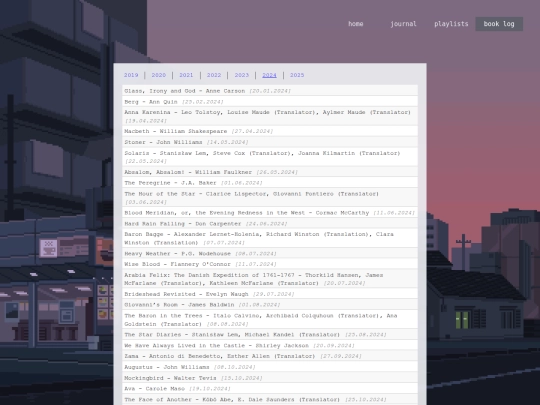Click Augustus - John Williams entry
540x405 pixels.
(270, 367)
